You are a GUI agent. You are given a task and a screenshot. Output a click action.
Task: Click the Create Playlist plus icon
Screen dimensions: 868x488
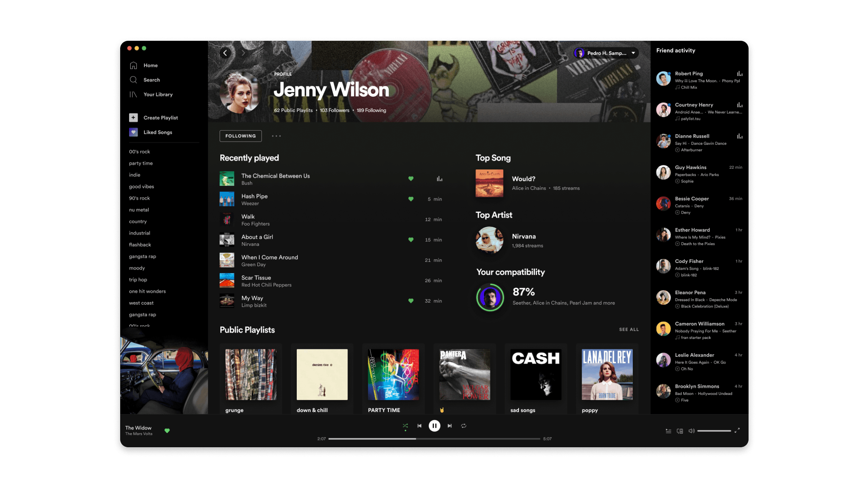click(x=133, y=118)
